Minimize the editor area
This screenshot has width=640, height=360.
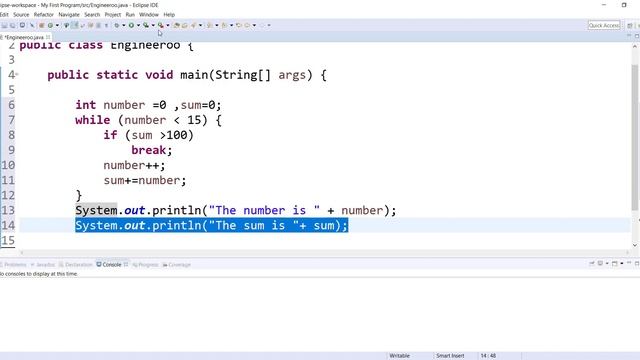[x=629, y=36]
